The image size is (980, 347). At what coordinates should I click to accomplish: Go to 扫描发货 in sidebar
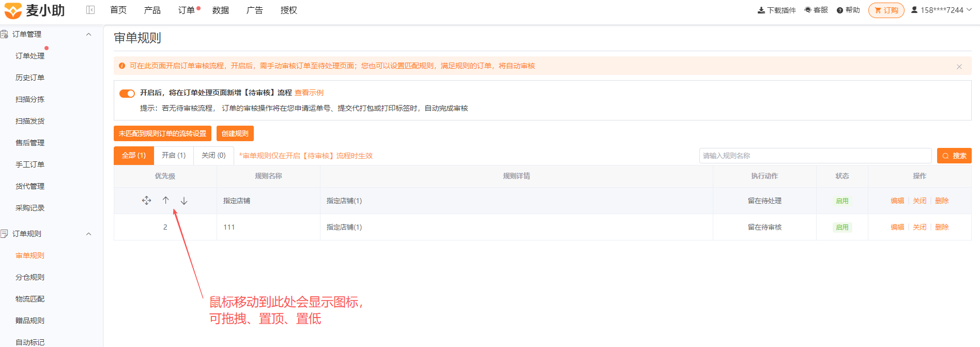(30, 121)
